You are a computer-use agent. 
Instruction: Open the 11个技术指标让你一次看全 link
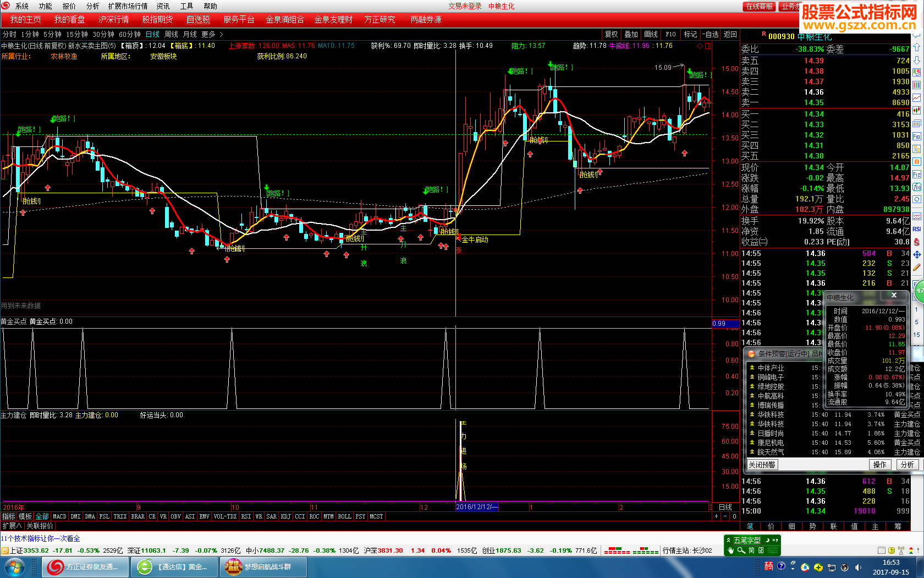[41, 538]
